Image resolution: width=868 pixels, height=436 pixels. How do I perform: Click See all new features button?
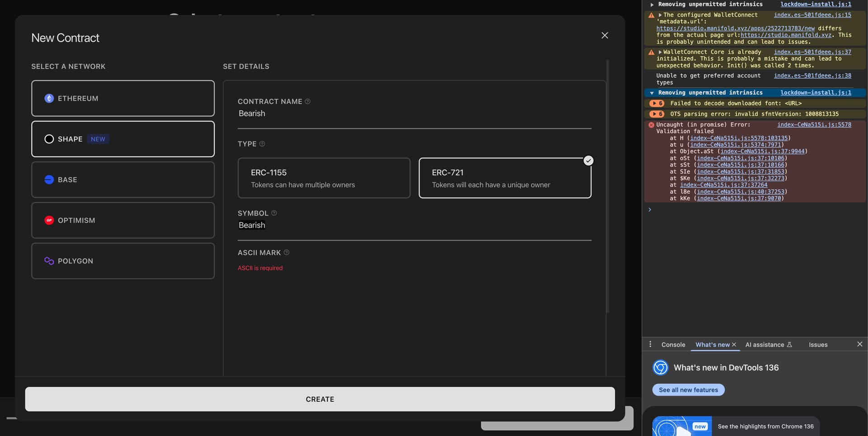click(x=688, y=390)
